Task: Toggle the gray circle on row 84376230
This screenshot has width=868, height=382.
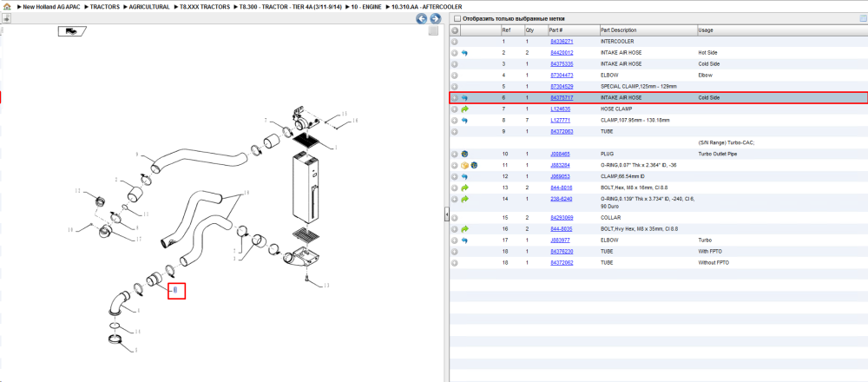Action: 455,252
